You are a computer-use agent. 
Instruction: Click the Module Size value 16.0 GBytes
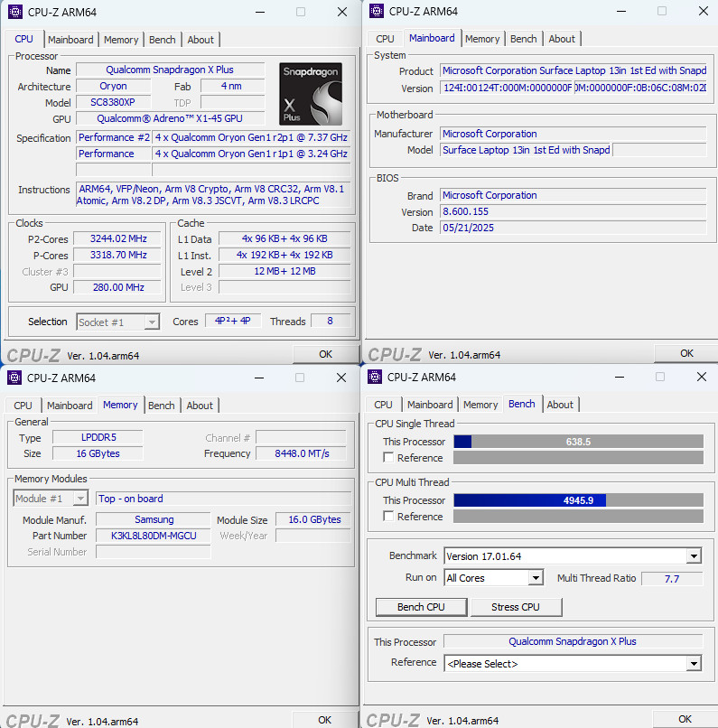313,519
